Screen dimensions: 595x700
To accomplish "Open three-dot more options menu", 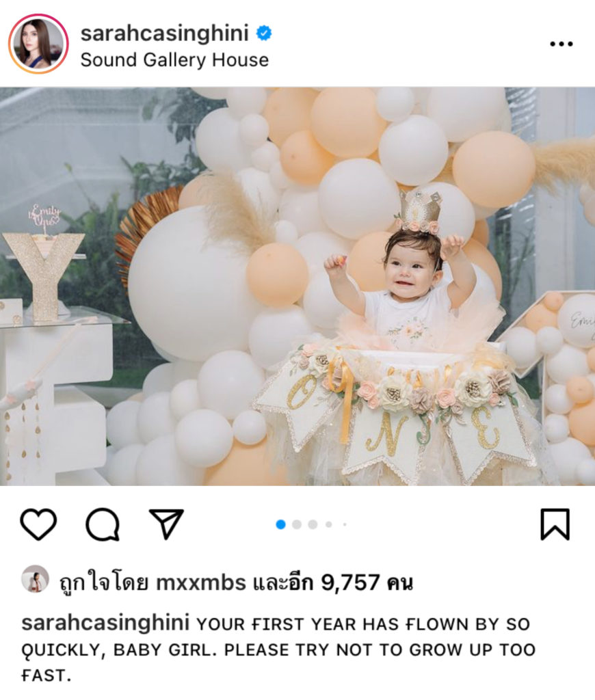I will [x=561, y=44].
